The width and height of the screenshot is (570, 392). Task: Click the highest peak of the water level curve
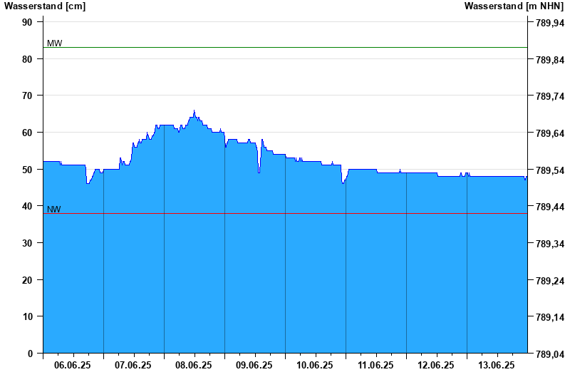194,111
